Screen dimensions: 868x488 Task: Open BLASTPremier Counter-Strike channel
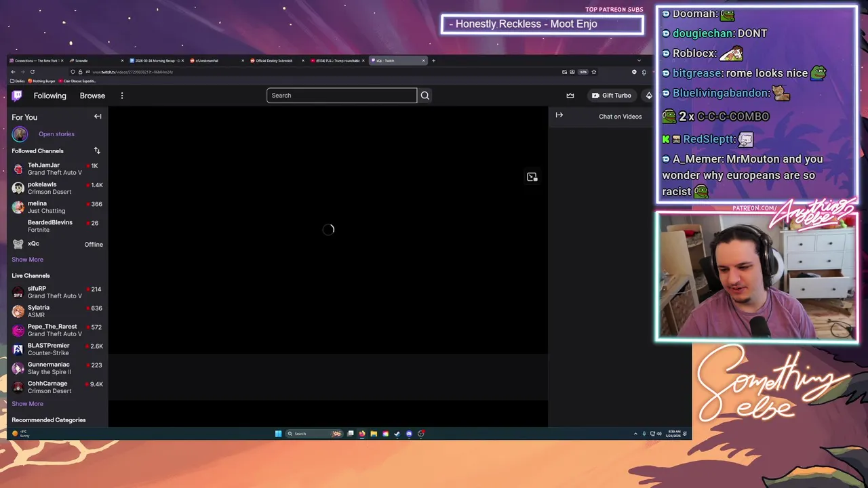pyautogui.click(x=58, y=349)
